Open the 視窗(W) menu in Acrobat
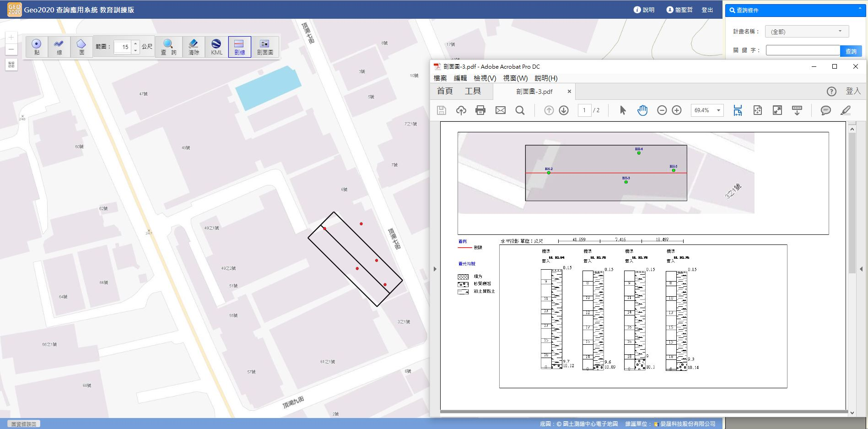Viewport: 868px width, 429px height. coord(515,78)
